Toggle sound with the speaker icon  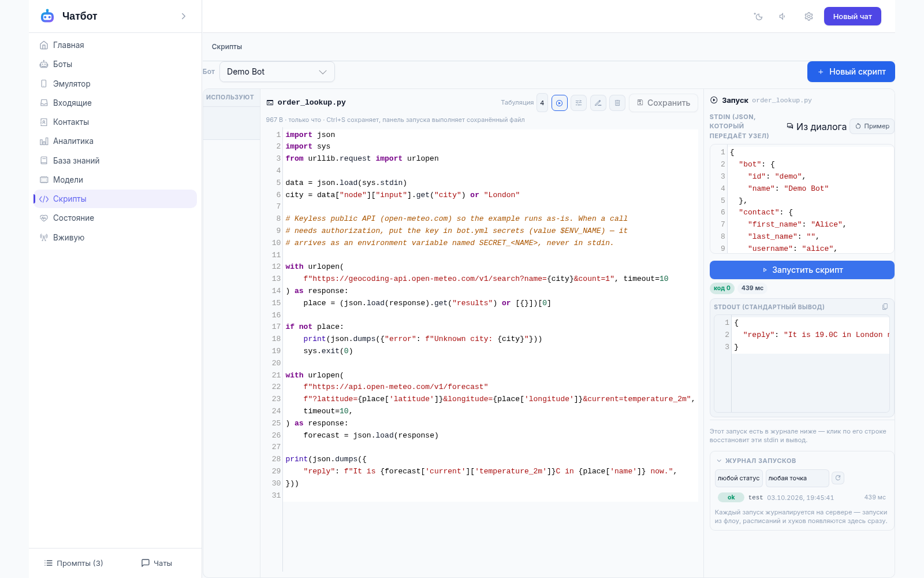click(x=783, y=17)
